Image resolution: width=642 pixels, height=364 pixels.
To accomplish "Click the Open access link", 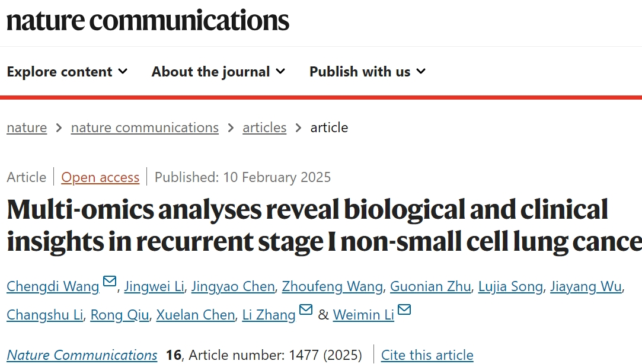I will click(x=100, y=177).
